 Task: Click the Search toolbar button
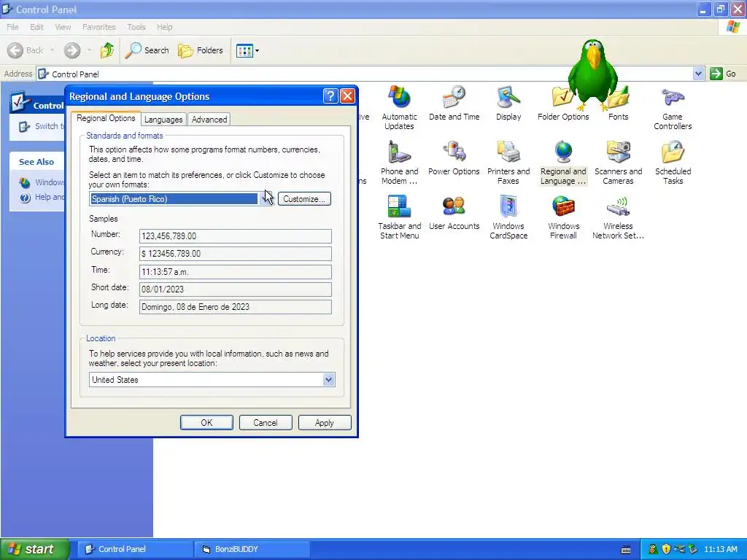(147, 50)
